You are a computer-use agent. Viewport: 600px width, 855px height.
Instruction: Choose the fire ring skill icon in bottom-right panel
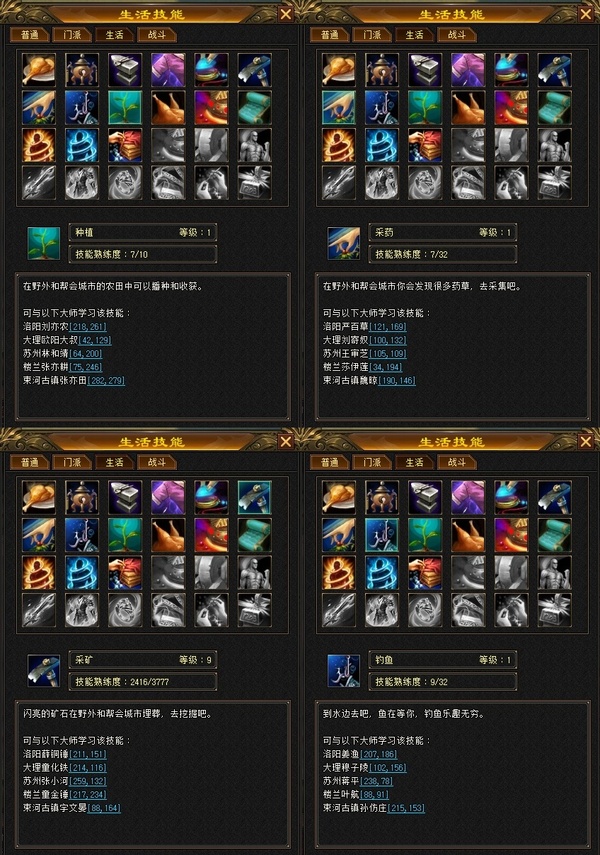(x=339, y=573)
